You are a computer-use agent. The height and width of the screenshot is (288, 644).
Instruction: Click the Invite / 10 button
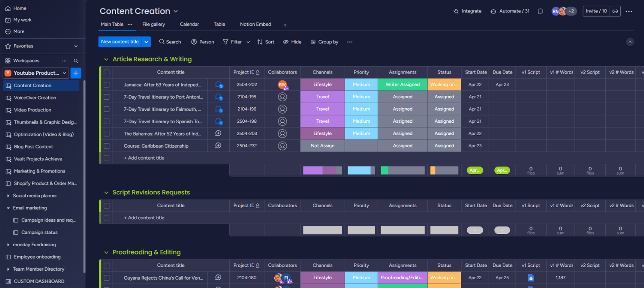596,11
